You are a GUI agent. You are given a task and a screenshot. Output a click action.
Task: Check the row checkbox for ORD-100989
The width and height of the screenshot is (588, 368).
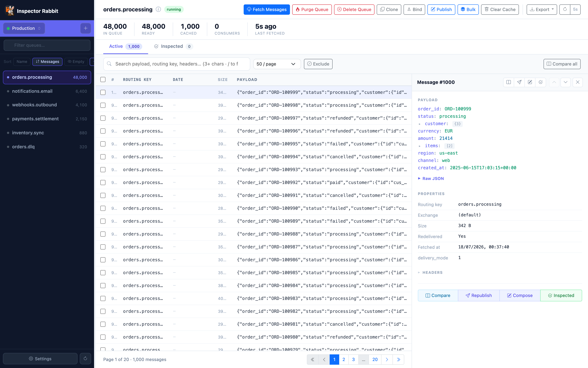pyautogui.click(x=103, y=221)
